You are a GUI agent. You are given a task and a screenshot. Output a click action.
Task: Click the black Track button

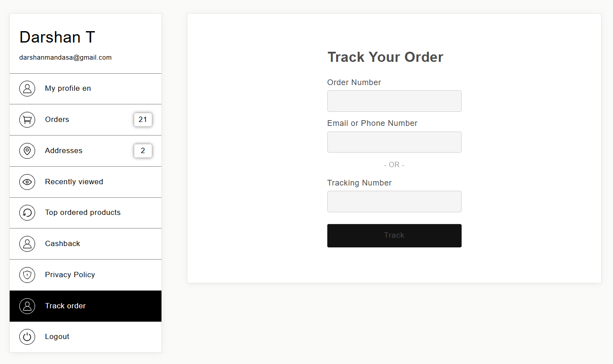tap(394, 236)
